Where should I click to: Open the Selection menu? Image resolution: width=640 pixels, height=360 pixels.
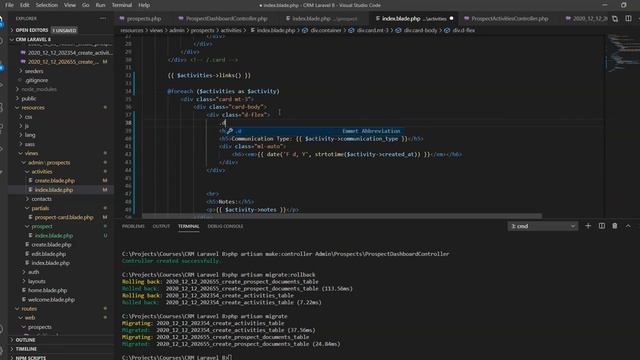(x=47, y=5)
